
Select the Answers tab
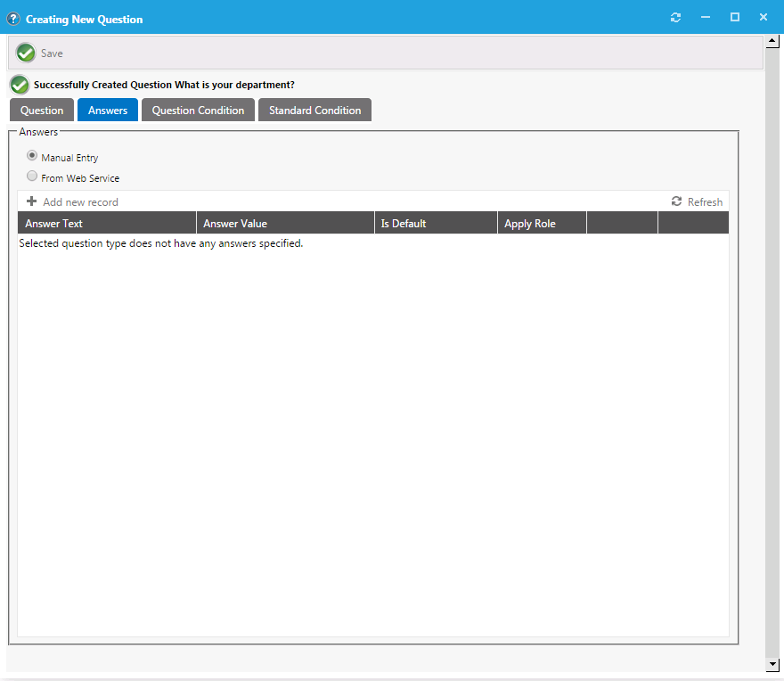(x=108, y=111)
